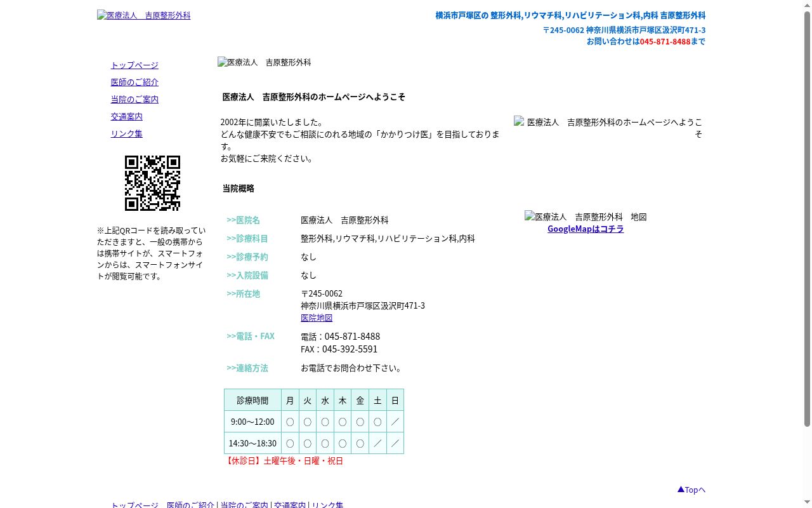Click the >>所在地 label
Screen dimensions: 812x508
244,293
